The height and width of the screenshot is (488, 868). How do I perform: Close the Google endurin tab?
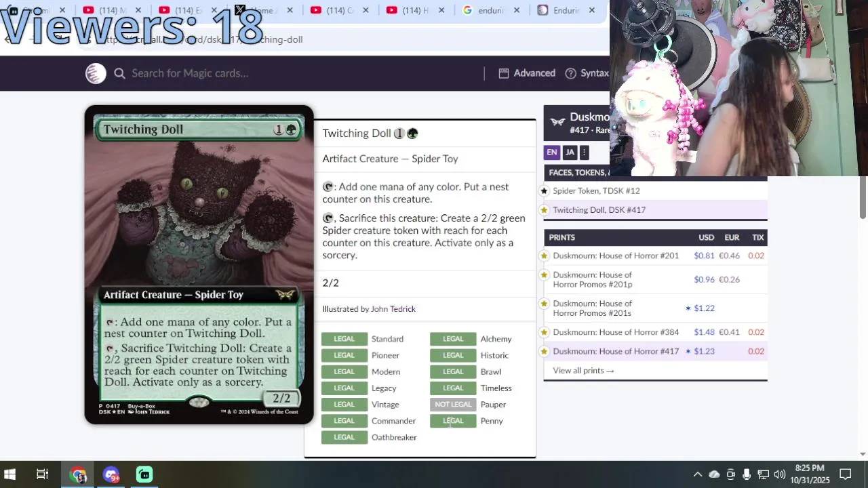(516, 10)
